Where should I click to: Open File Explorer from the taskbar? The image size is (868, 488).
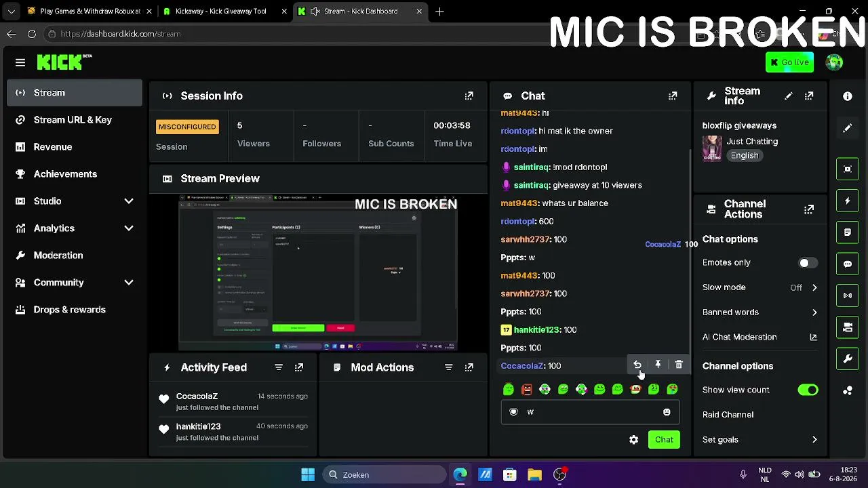[x=534, y=475]
